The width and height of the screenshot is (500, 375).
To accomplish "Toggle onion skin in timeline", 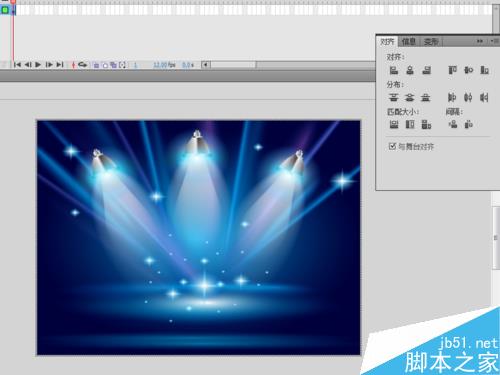I will [96, 65].
